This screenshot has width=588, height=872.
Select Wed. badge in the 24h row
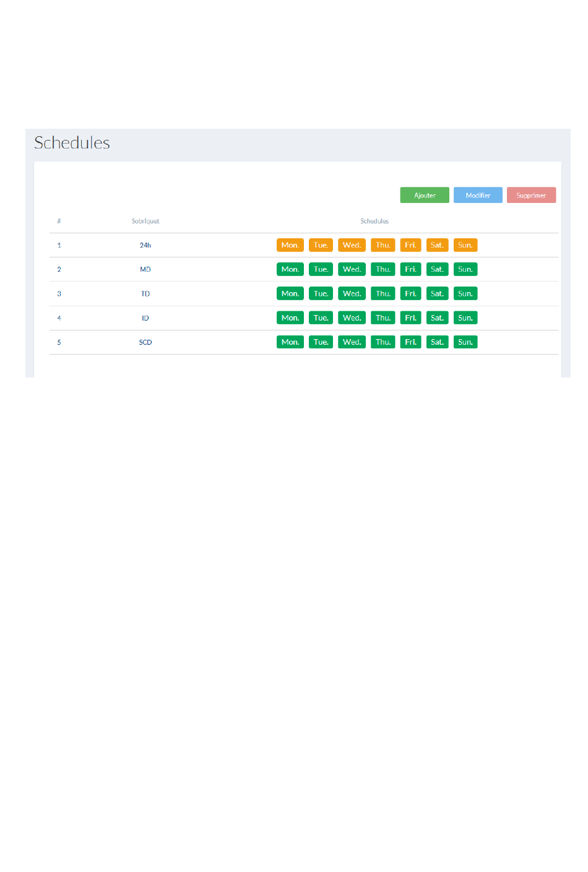click(352, 245)
